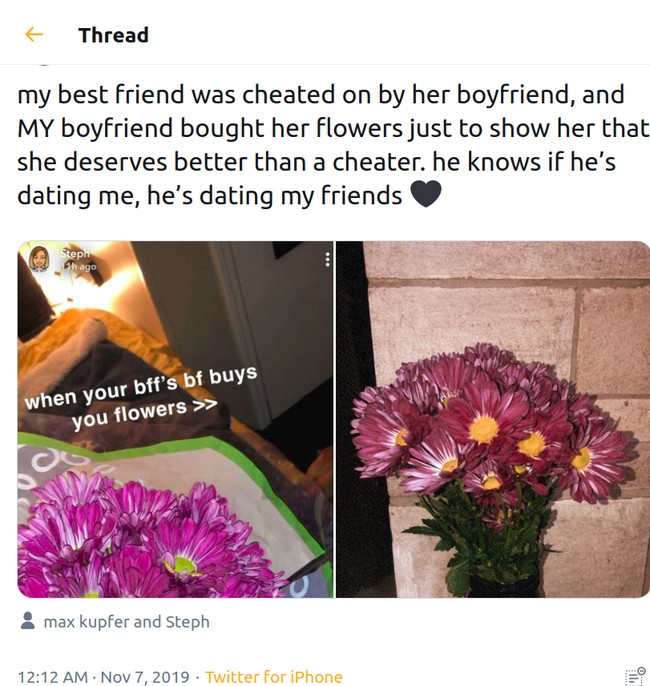650x686 pixels.
Task: Click the Thread header title
Action: click(x=113, y=35)
